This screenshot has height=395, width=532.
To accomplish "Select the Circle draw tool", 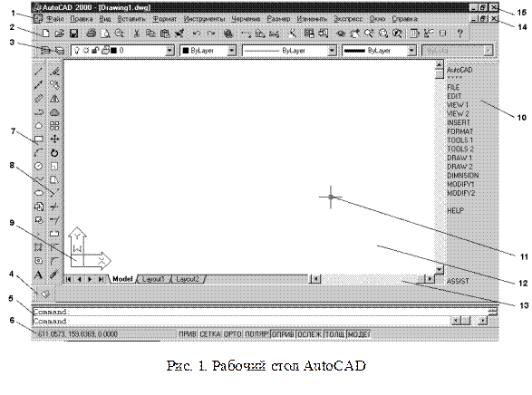I will pos(38,166).
